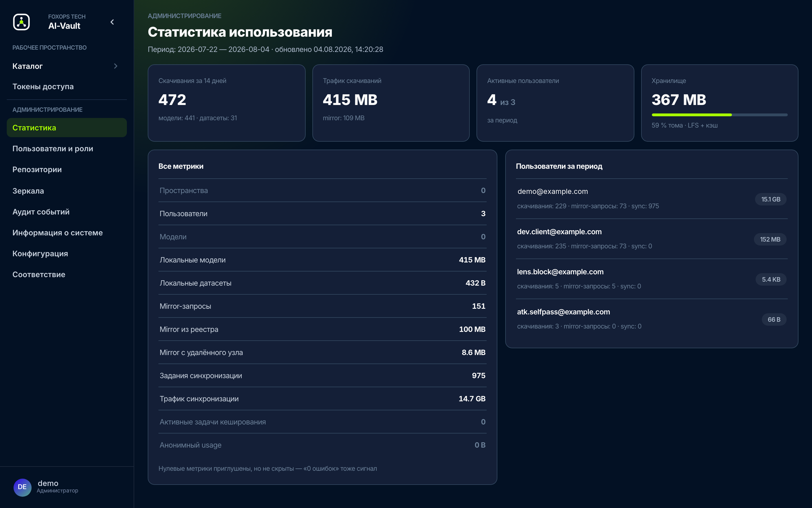The image size is (812, 508).
Task: Click Mirror с удалённого узла row
Action: pos(322,352)
